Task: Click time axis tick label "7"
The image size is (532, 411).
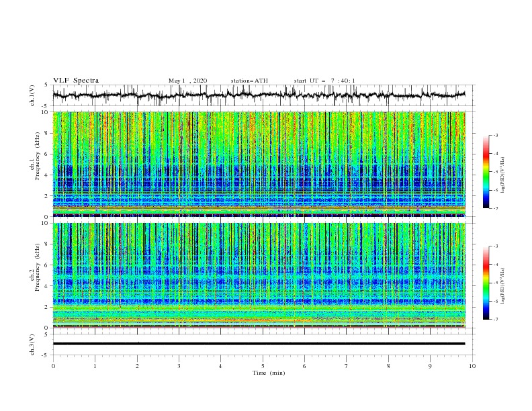Action: click(347, 366)
